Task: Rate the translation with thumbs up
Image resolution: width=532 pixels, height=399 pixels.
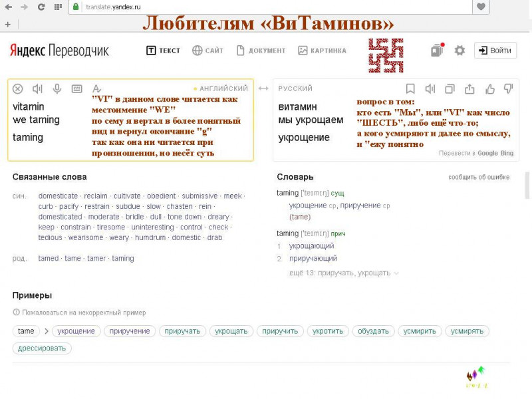Action: [x=490, y=88]
